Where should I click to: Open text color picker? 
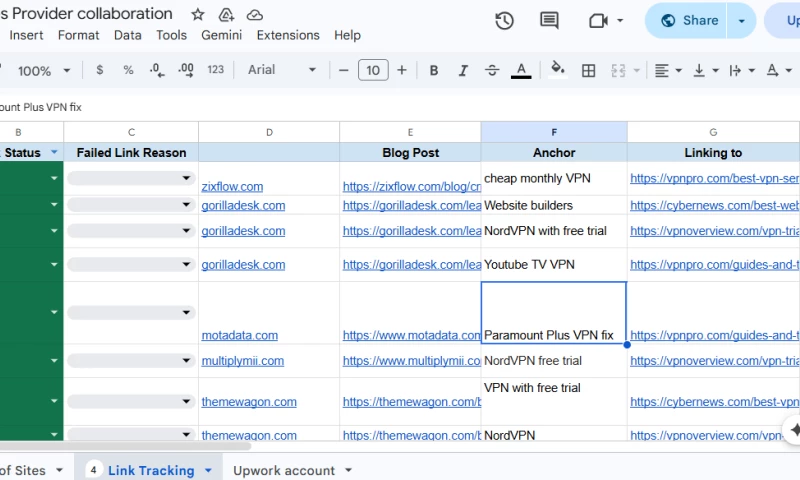tap(521, 70)
